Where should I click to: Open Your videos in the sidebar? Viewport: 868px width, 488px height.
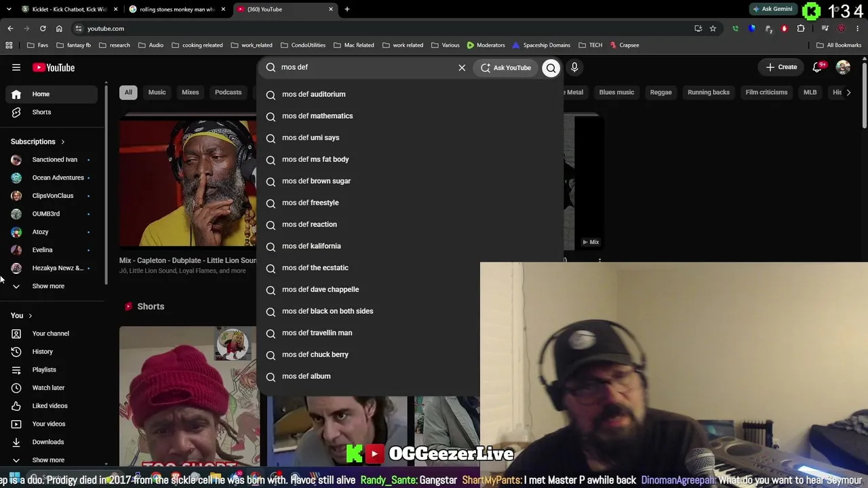coord(53,424)
